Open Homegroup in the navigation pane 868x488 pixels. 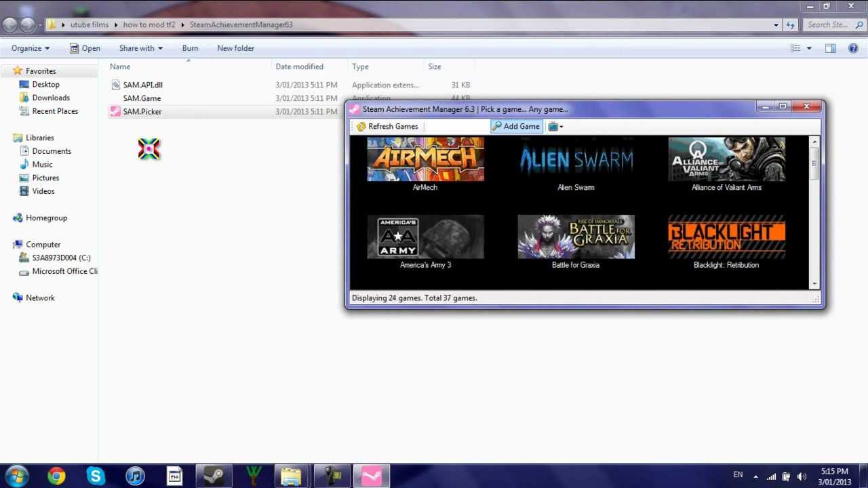point(46,218)
